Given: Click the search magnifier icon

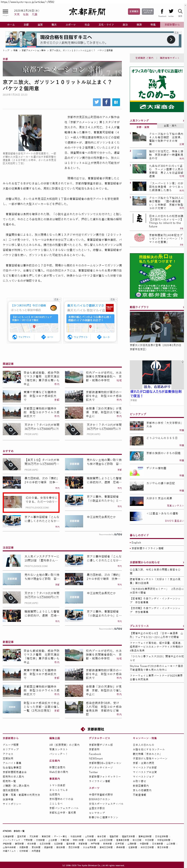Looking at the screenshot, I should click(x=180, y=11).
